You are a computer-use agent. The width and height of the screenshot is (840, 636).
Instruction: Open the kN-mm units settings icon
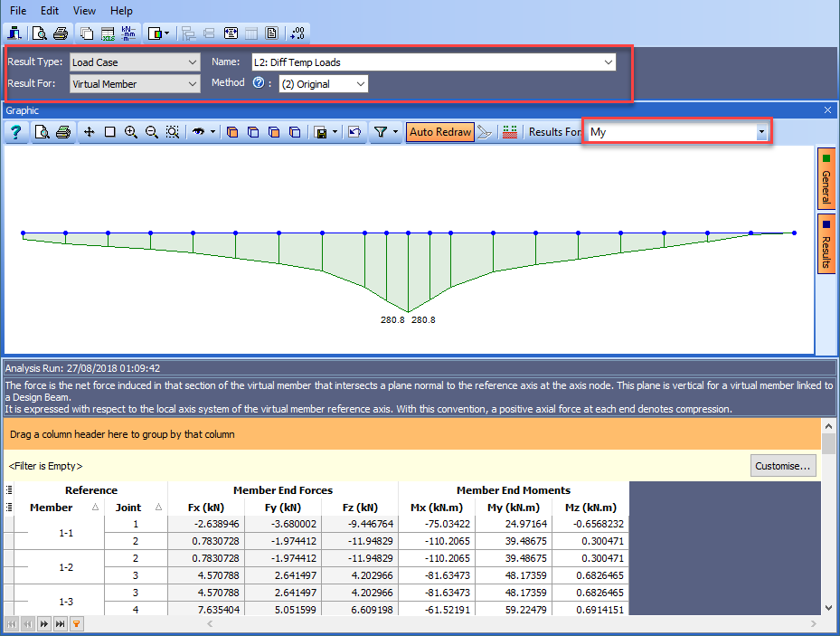point(128,33)
